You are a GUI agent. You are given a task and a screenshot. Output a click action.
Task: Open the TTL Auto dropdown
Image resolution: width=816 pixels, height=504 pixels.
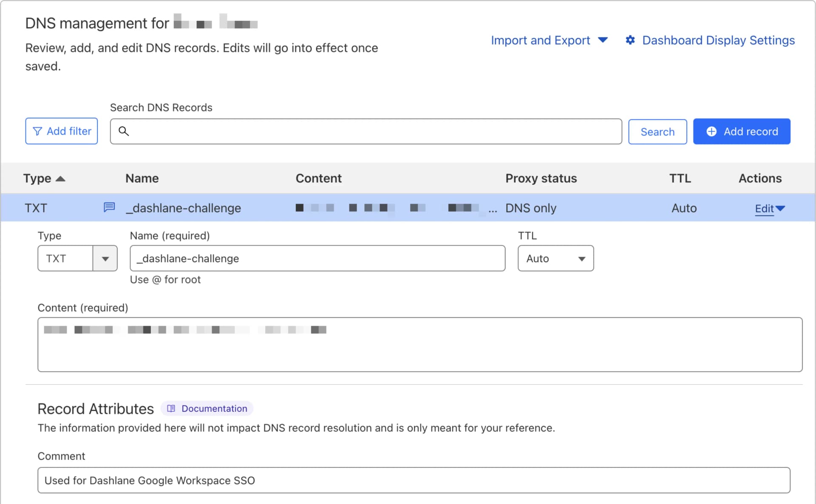[555, 258]
